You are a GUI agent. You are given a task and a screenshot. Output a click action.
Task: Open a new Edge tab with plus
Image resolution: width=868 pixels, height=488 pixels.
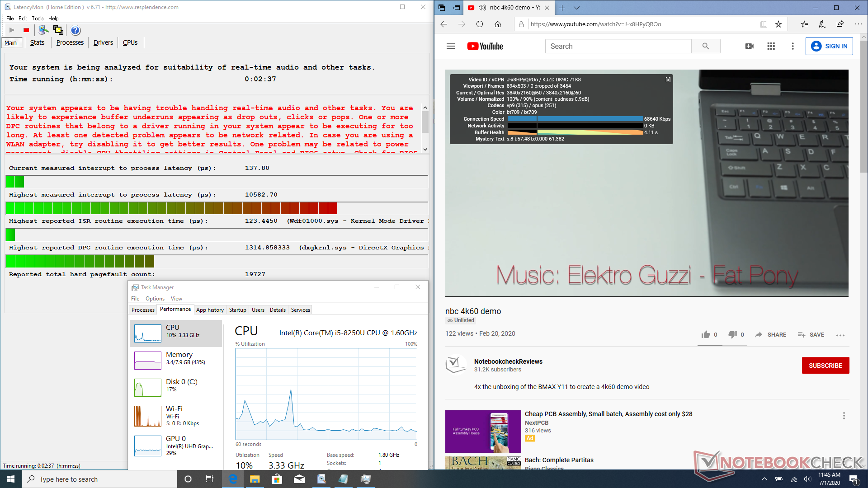pyautogui.click(x=562, y=8)
